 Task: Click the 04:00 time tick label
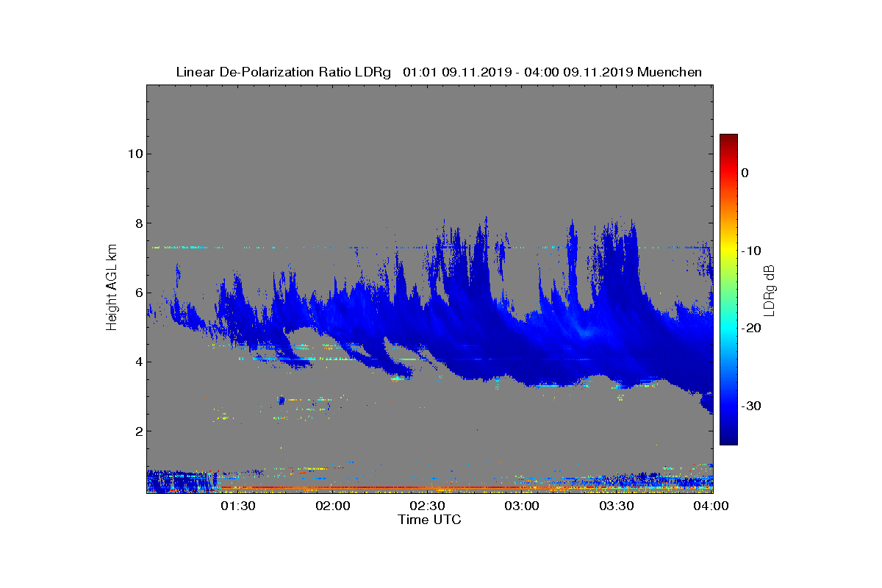[711, 506]
